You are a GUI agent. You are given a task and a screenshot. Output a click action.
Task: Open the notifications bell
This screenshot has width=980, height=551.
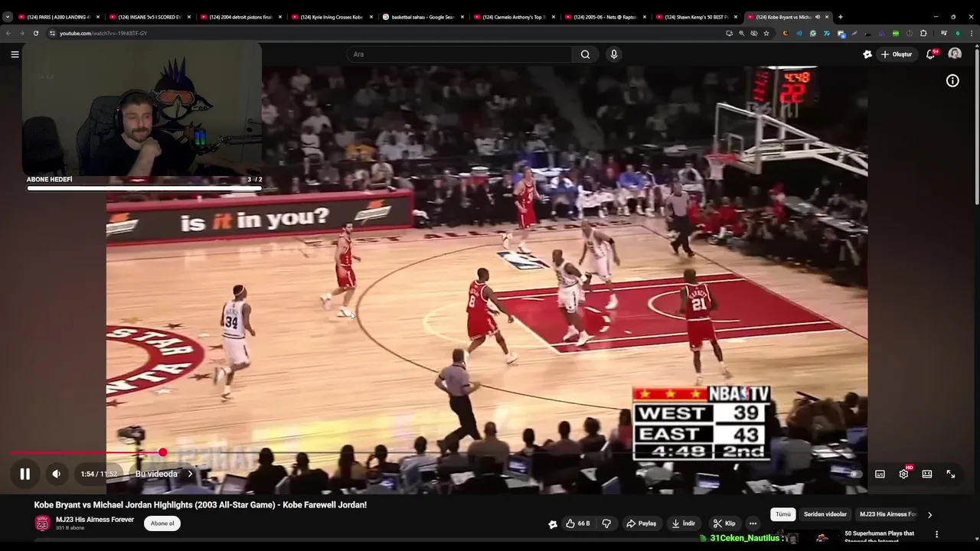tap(931, 54)
